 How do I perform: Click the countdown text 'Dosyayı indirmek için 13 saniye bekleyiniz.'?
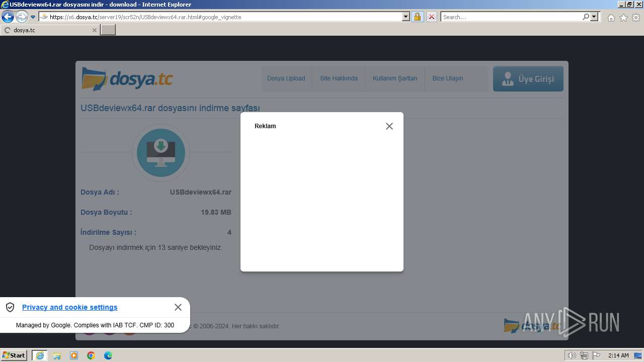click(x=156, y=247)
